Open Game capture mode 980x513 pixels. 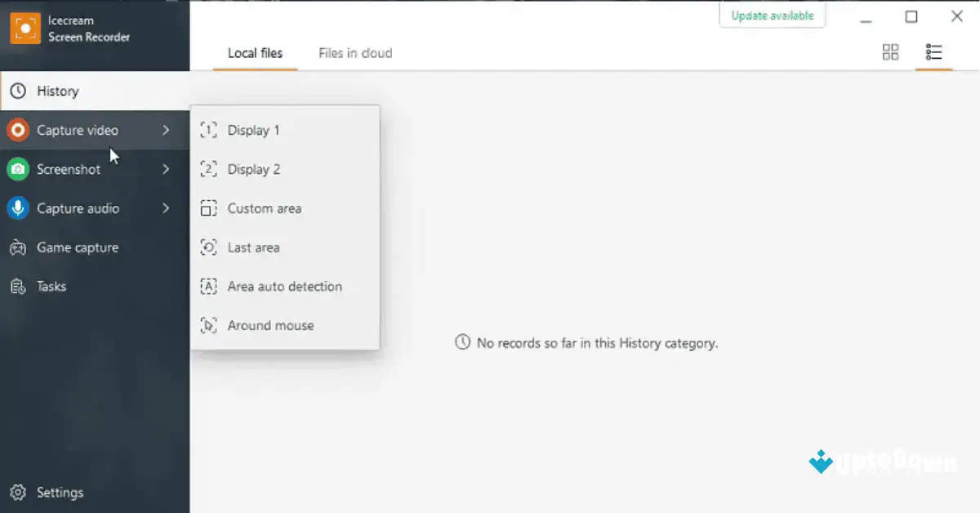click(x=78, y=247)
